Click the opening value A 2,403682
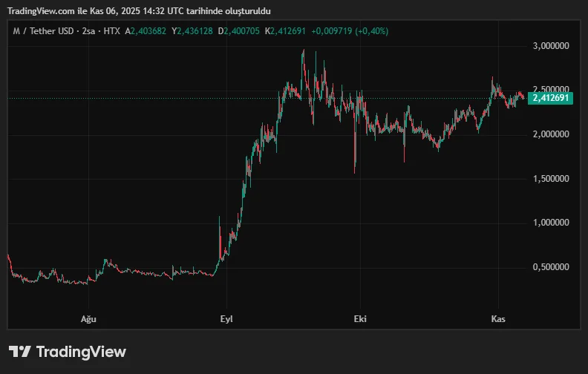This screenshot has width=588, height=374. coord(147,31)
